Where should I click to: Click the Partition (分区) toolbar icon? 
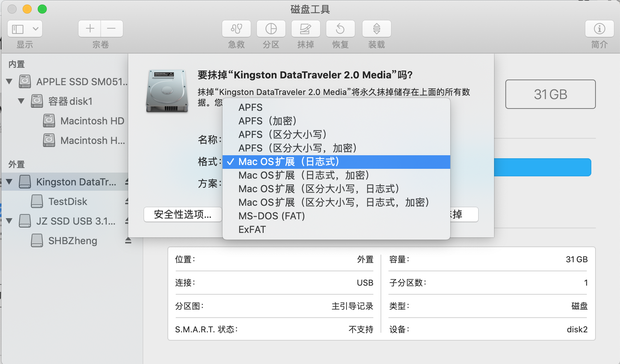tap(271, 29)
